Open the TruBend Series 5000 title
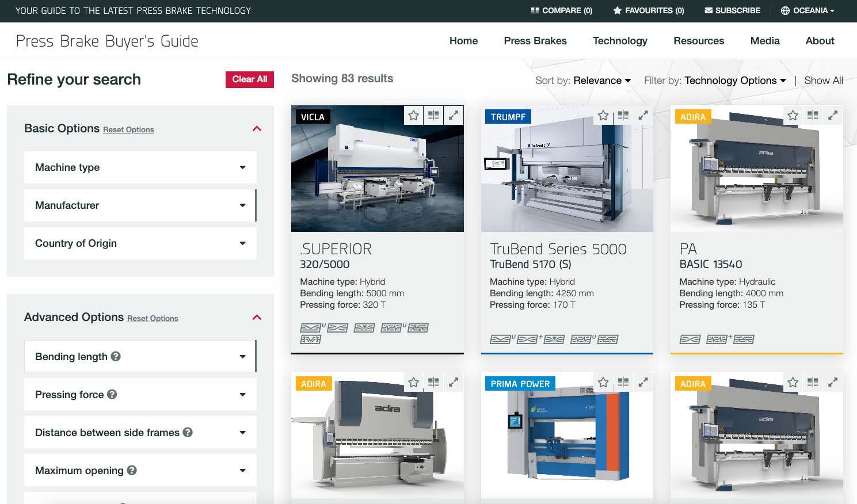Screen dimensions: 857x504 coord(558,249)
